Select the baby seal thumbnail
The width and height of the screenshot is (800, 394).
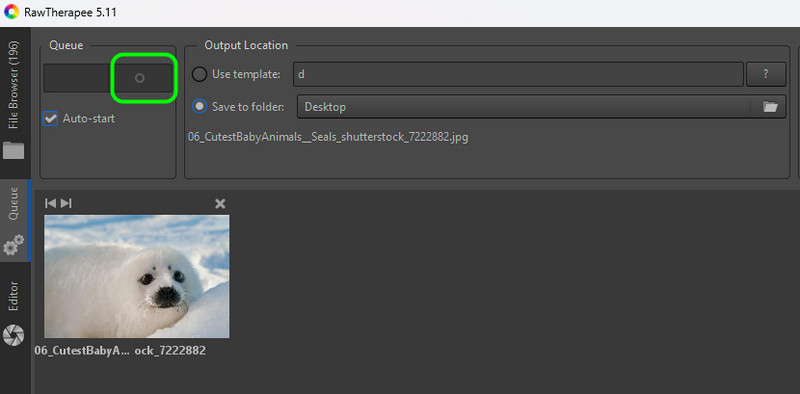pos(137,276)
